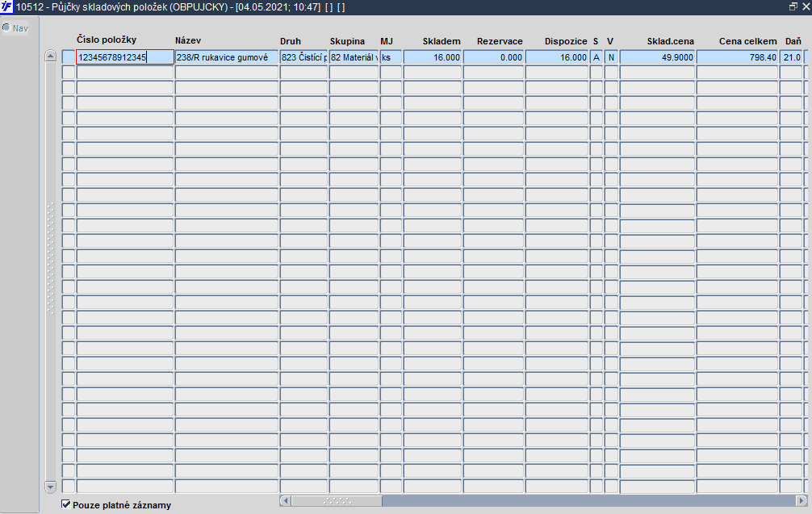
Task: Click the row selector of the first record
Action: (69, 57)
